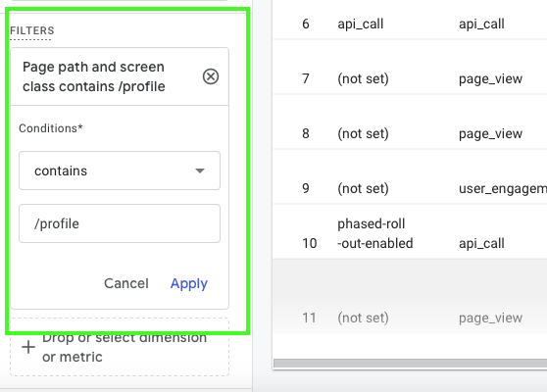The height and width of the screenshot is (392, 547).
Task: Select 'page_view' cell in row 7
Action: pyautogui.click(x=490, y=78)
